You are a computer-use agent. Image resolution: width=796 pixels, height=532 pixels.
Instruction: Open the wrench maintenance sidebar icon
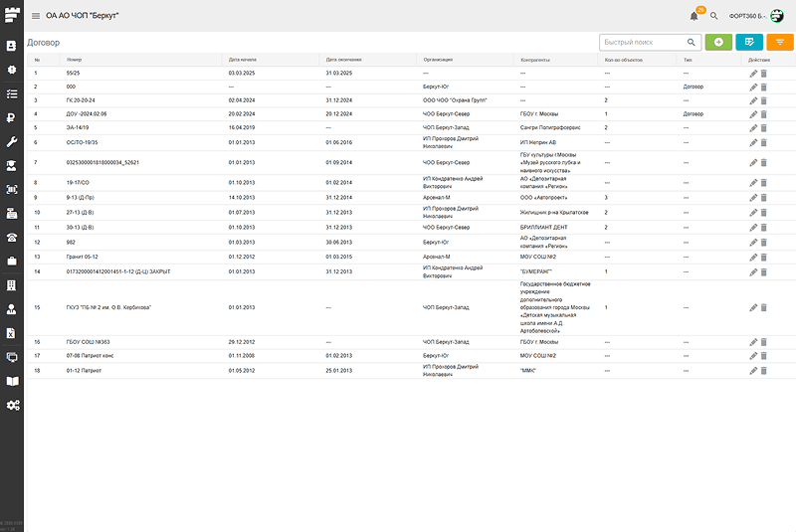12,141
